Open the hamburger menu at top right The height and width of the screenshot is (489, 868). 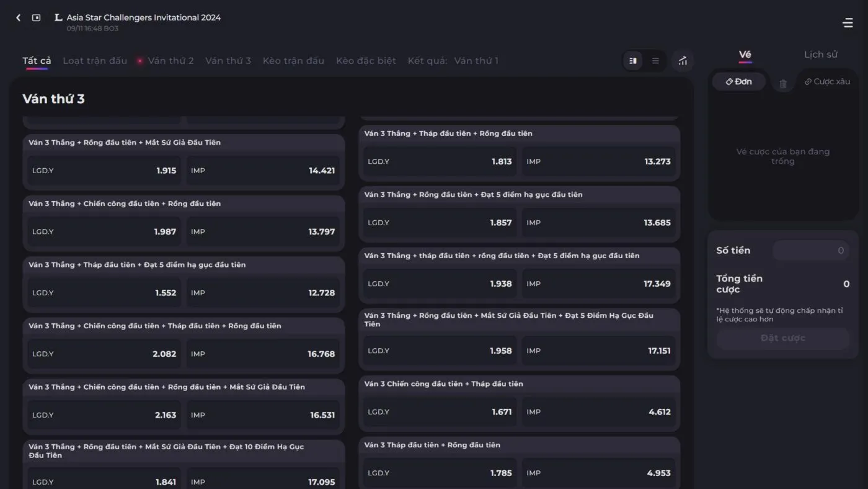[x=848, y=23]
